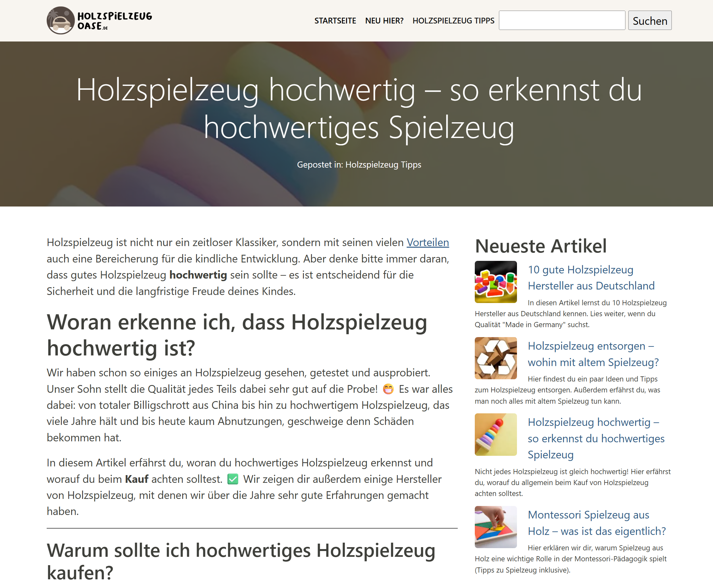The width and height of the screenshot is (713, 588).
Task: Open colorful wooden blocks thumbnail
Action: pyautogui.click(x=495, y=282)
